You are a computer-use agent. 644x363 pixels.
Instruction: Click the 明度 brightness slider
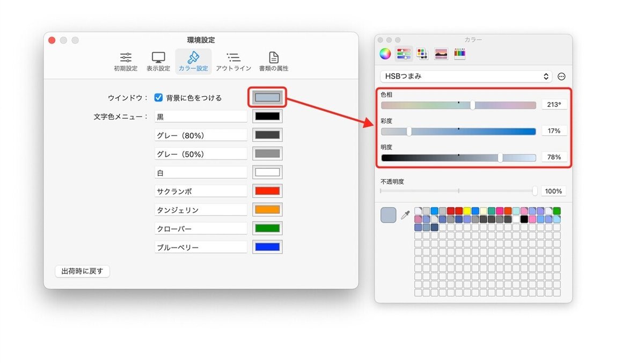click(x=458, y=158)
